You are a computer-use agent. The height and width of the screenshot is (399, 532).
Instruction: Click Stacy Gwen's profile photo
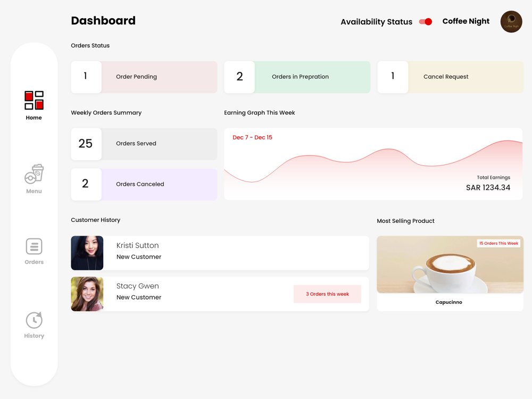[x=87, y=294]
